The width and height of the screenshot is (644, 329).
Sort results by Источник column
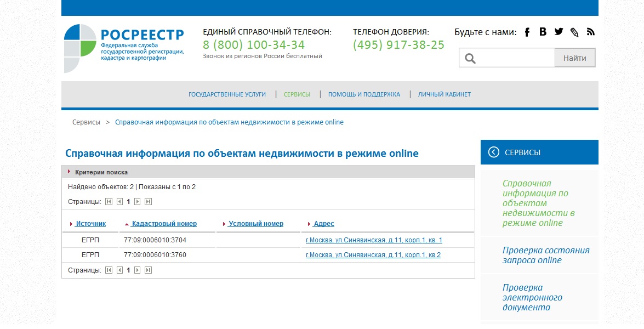[x=90, y=224]
